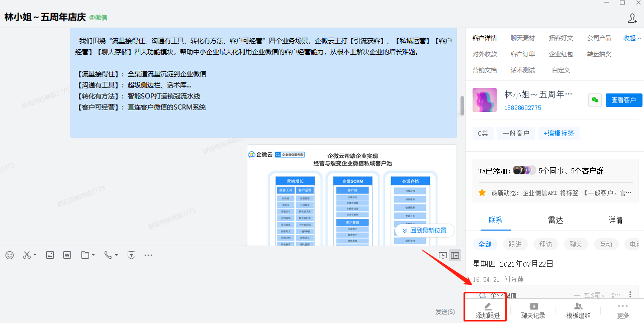
Task: Click 模板建群 at the bottom
Action: [x=578, y=311]
